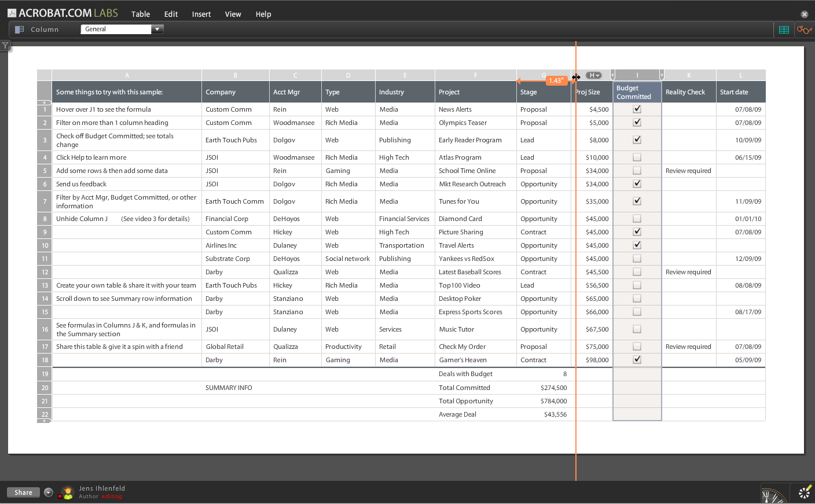Click the Share button

(x=23, y=492)
